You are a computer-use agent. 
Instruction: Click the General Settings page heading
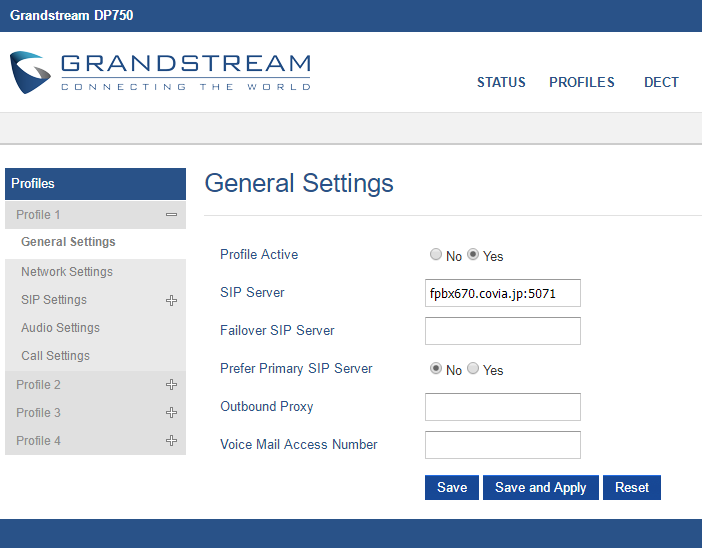coord(299,184)
